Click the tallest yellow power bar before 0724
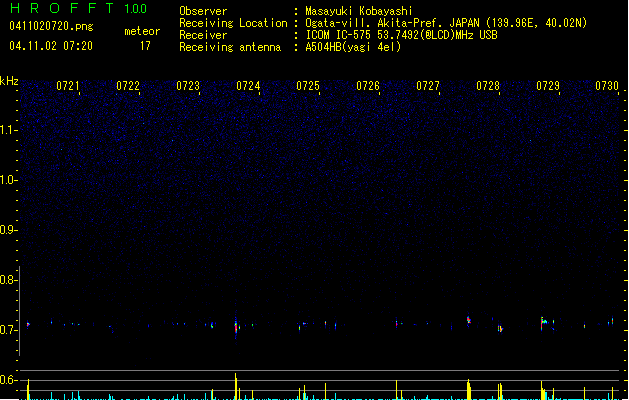 pos(236,386)
